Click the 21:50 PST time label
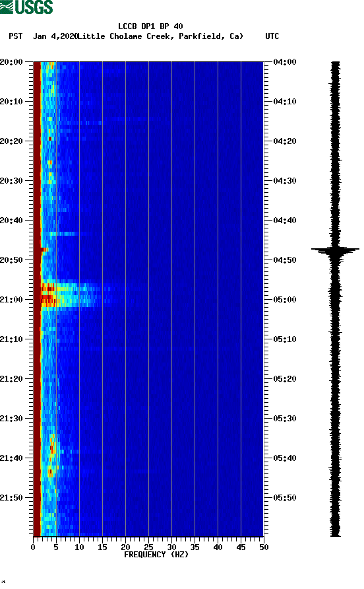This screenshot has height=589, width=364. 11,498
